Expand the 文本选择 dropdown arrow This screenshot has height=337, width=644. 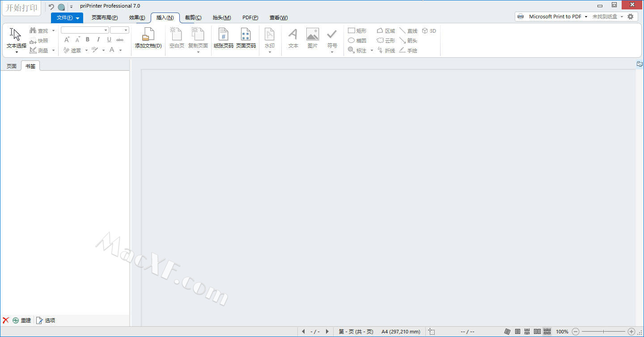[x=17, y=52]
